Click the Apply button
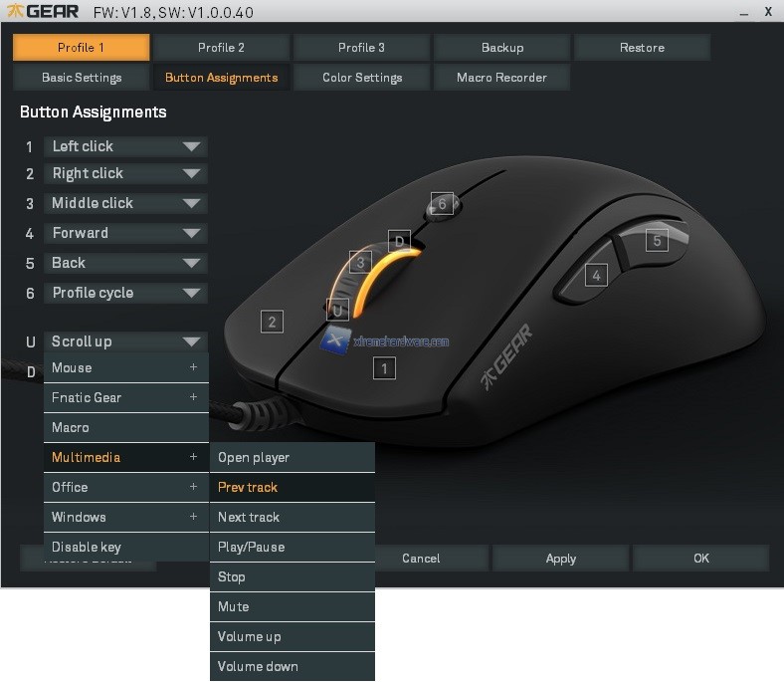The image size is (784, 682). [x=561, y=559]
